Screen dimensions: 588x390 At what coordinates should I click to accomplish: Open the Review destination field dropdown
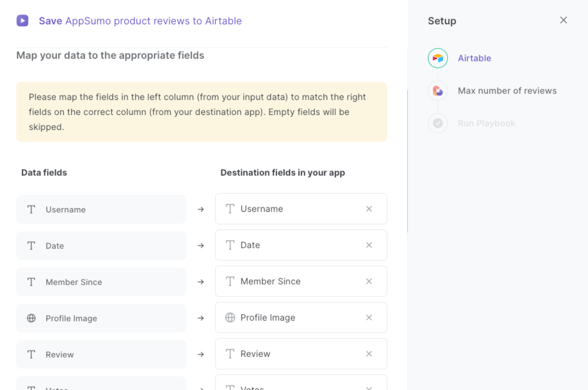(x=301, y=354)
